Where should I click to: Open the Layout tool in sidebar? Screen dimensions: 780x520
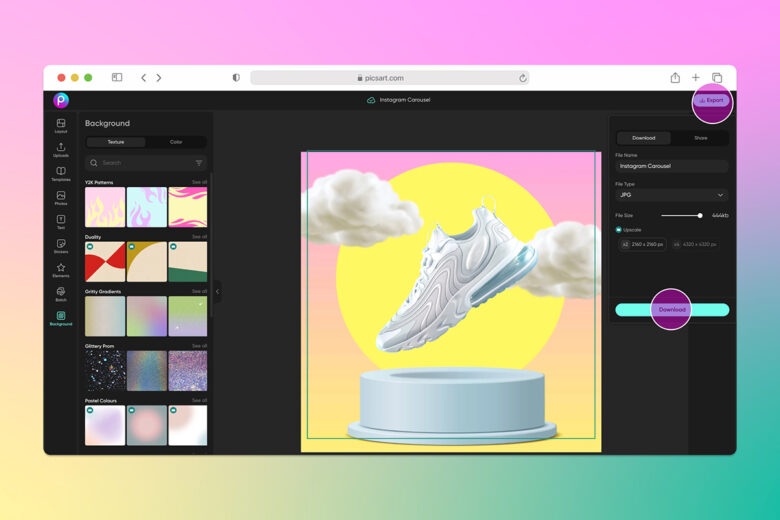click(61, 125)
